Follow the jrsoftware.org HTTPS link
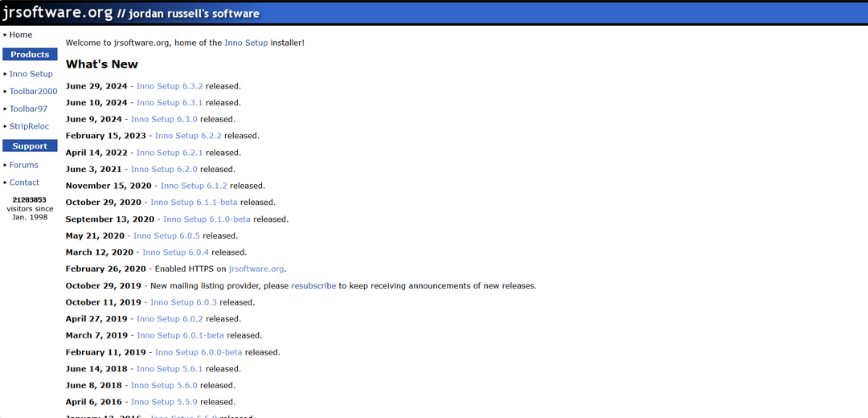Screen dimensions: 868x418 coord(256,269)
